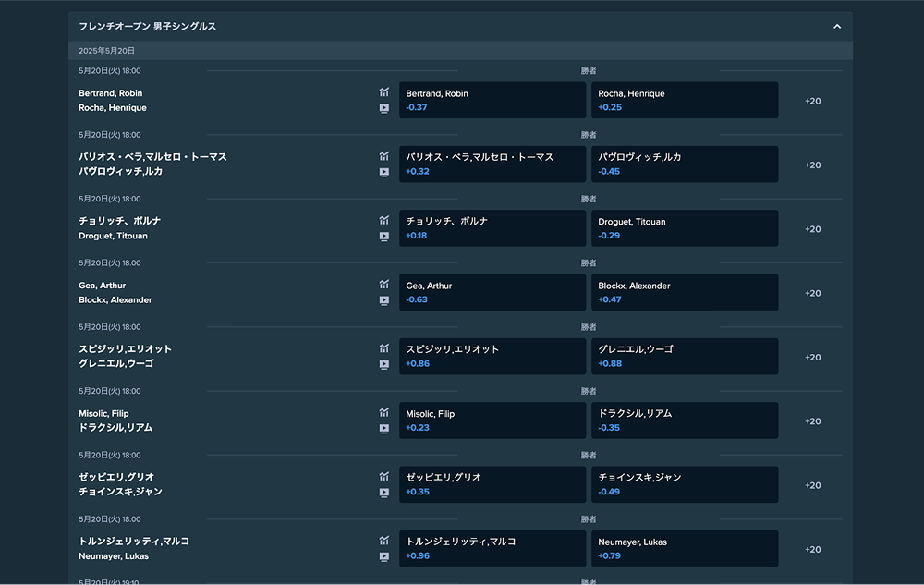Open match via グレニエル,ウーゴ name in the match list
This screenshot has height=585, width=924.
coord(116,363)
